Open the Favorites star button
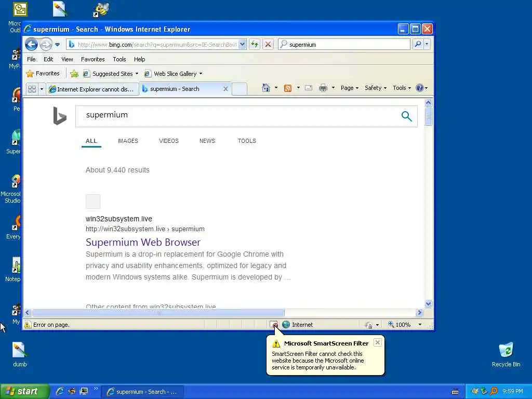Screen dimensions: 532x399 (x=43, y=73)
